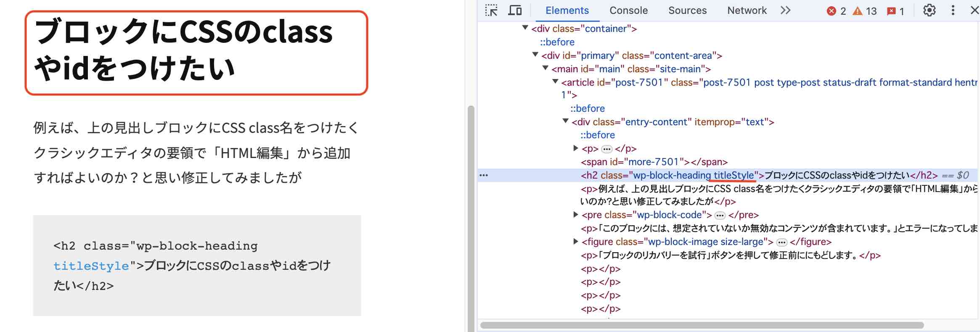Toggle the device toolbar icon

[515, 11]
